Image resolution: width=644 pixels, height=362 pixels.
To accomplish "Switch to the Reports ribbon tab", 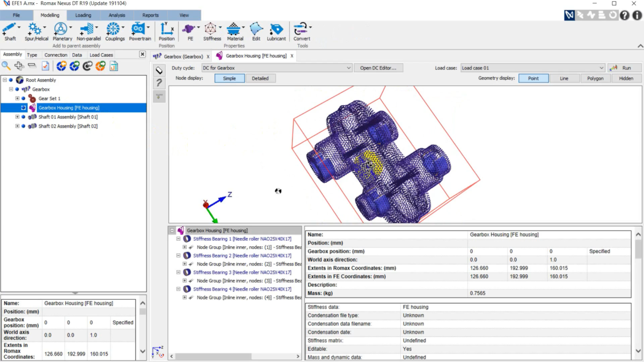I will (150, 16).
